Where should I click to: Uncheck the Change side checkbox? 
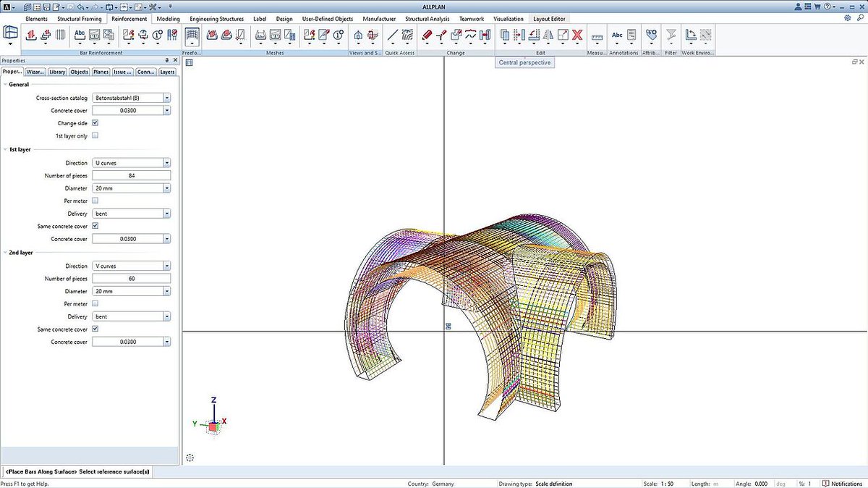point(95,123)
